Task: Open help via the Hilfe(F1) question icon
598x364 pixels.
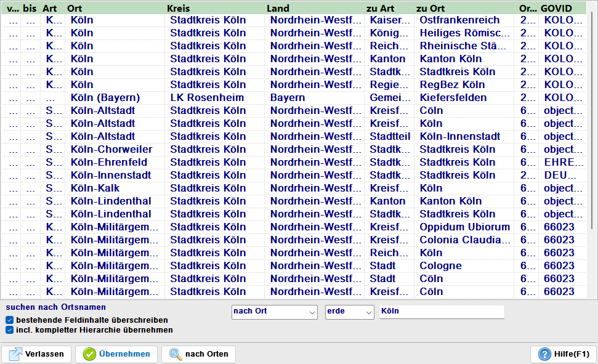Action: click(x=544, y=354)
